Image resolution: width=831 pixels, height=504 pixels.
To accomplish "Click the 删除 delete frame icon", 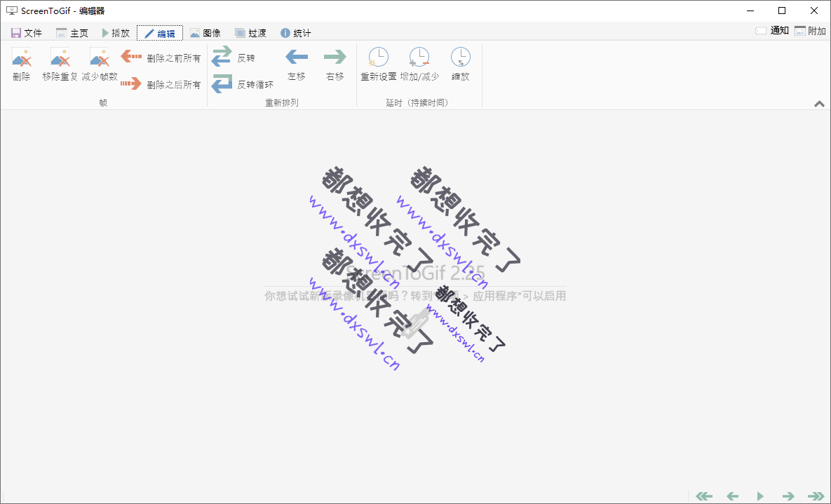I will point(22,57).
